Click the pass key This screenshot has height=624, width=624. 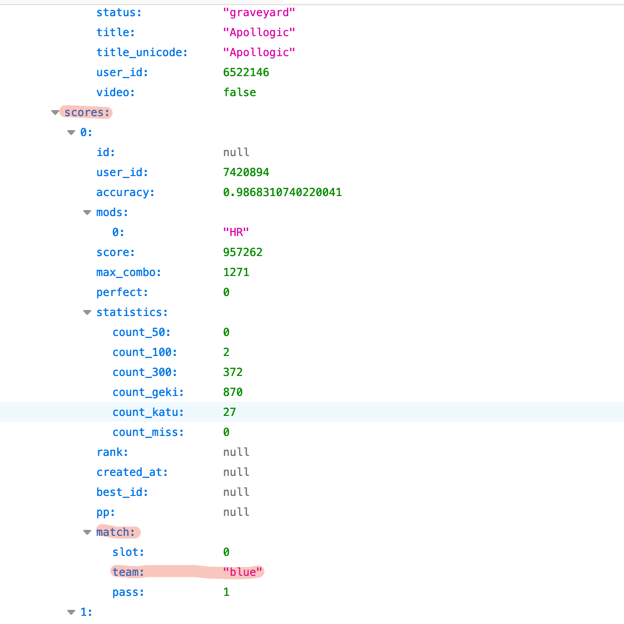pos(128,593)
